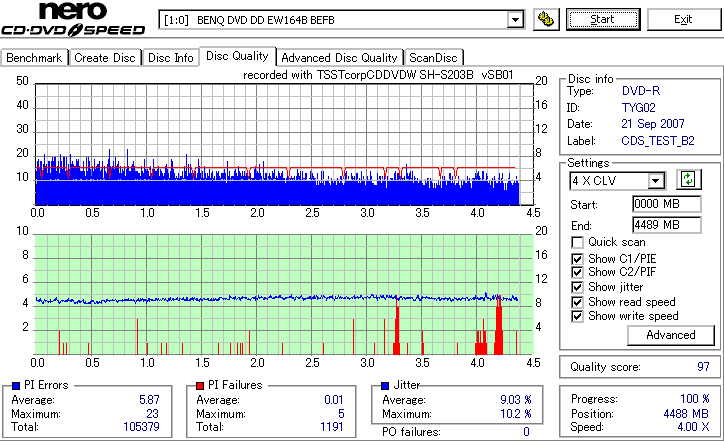
Task: Click the progress value 100 %
Action: (x=695, y=399)
